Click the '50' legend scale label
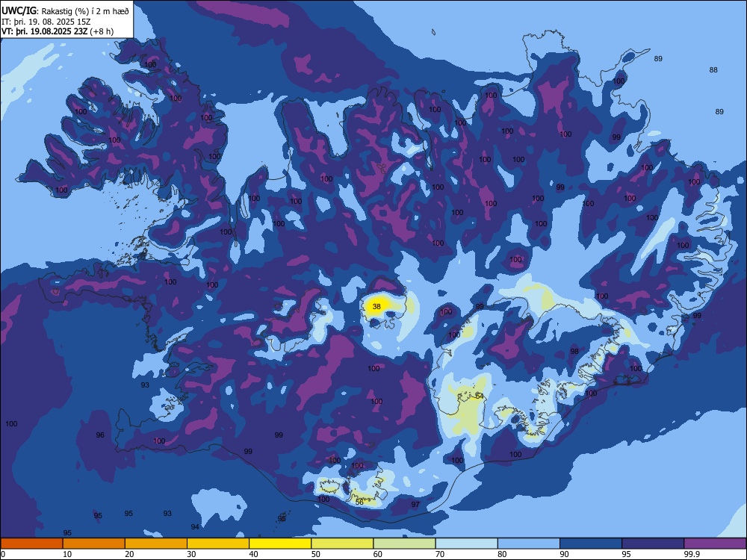Screen dimensions: 747x560 (x=316, y=554)
